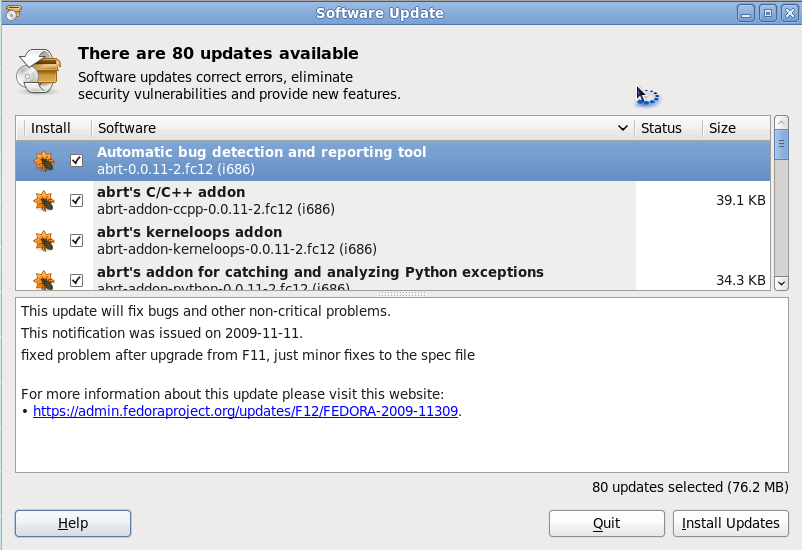Click the update list scrollbar thumb
802x550 pixels.
point(782,147)
